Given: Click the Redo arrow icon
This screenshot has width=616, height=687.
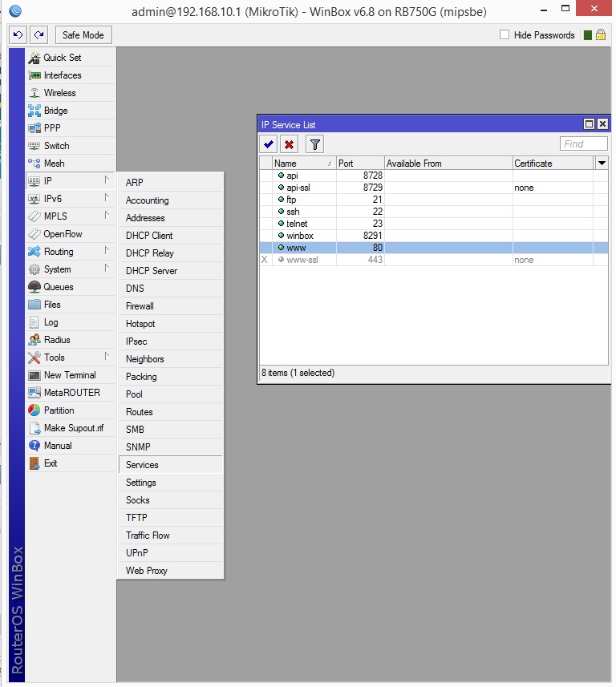Looking at the screenshot, I should [x=39, y=35].
